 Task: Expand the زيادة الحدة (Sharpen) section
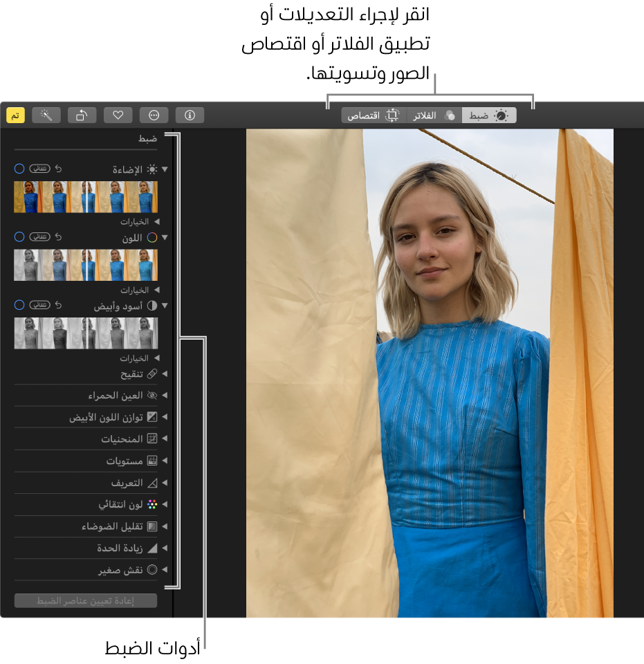[x=165, y=548]
